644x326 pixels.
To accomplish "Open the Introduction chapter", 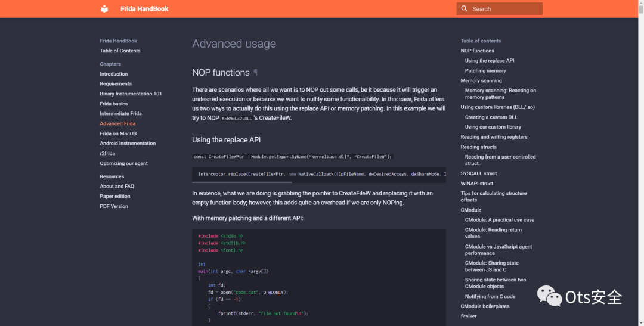I will pos(114,74).
